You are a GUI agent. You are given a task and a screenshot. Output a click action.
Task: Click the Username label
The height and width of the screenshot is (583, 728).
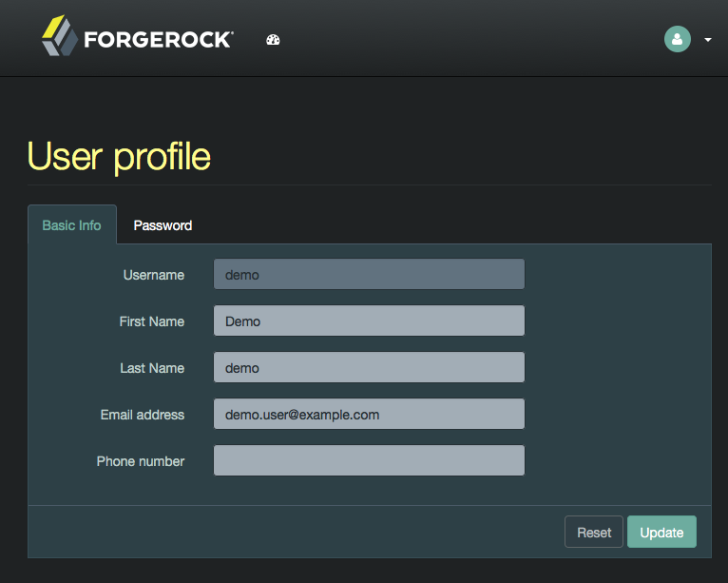[x=154, y=275]
